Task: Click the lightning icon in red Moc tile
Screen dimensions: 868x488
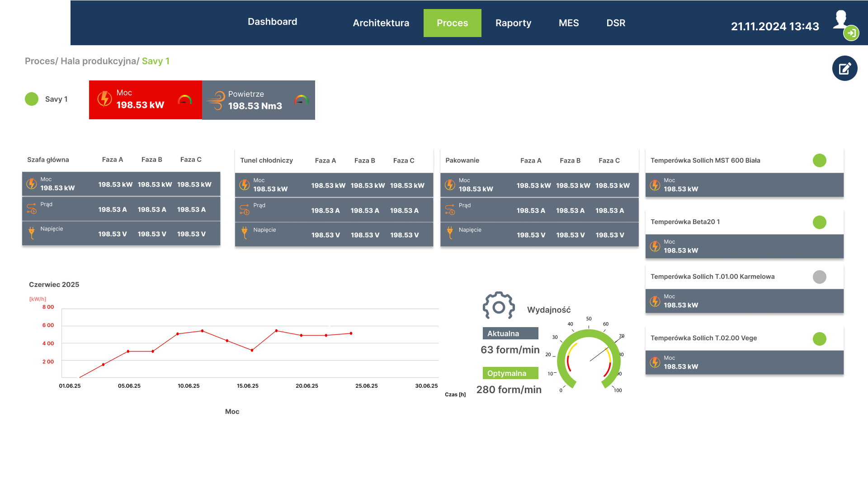Action: point(104,99)
